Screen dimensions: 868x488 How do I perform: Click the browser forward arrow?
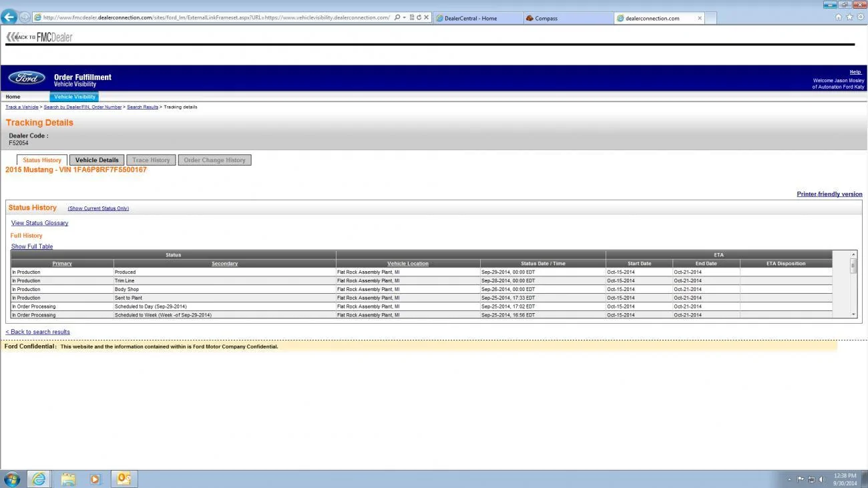point(24,17)
